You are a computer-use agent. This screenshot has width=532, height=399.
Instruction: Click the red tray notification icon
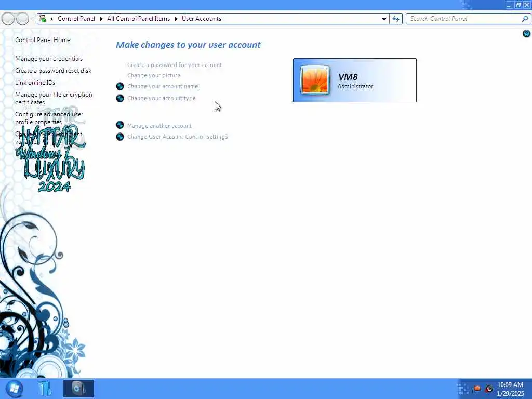click(x=477, y=389)
